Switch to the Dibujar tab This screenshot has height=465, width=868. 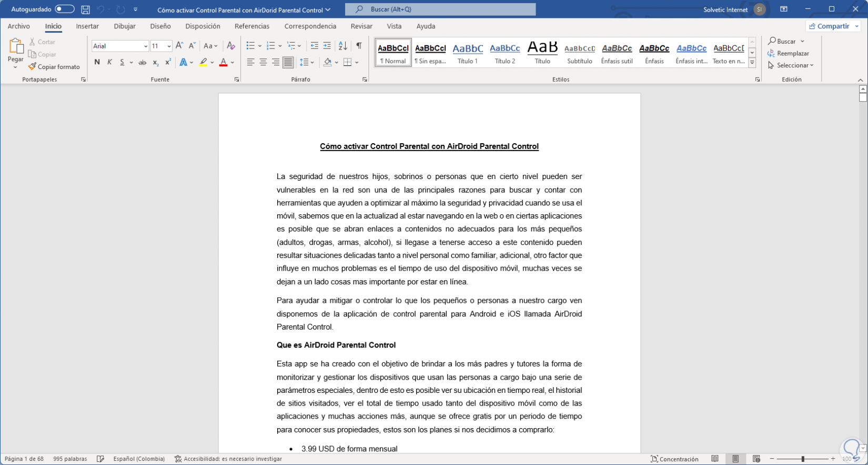pyautogui.click(x=125, y=26)
